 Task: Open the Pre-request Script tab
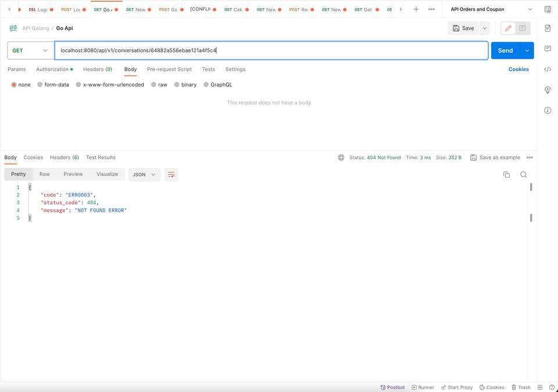pyautogui.click(x=169, y=69)
